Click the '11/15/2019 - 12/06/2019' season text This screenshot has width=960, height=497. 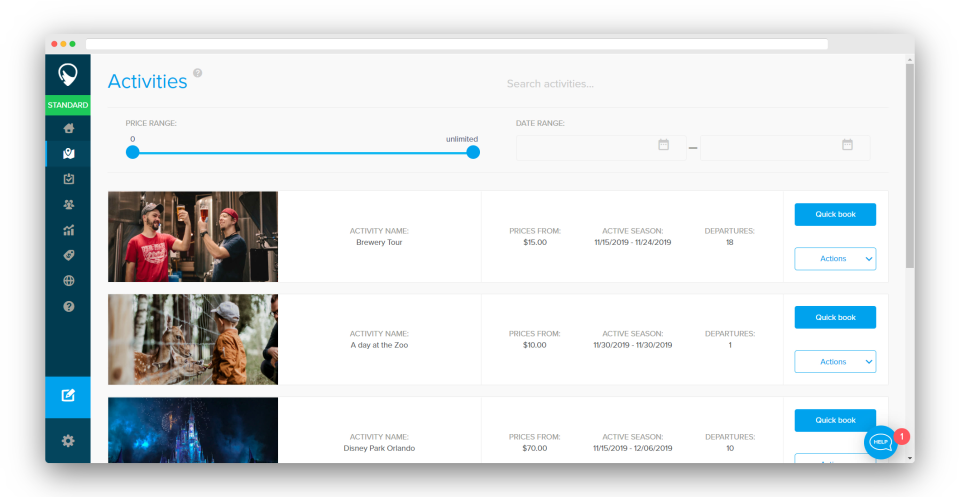(x=632, y=448)
